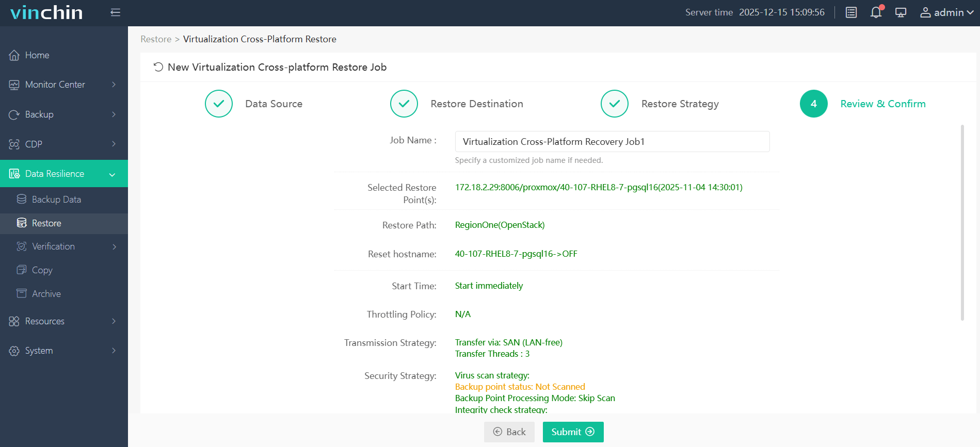The image size is (980, 447).
Task: Click the Restore Strategy step checkmark circle
Action: click(615, 104)
